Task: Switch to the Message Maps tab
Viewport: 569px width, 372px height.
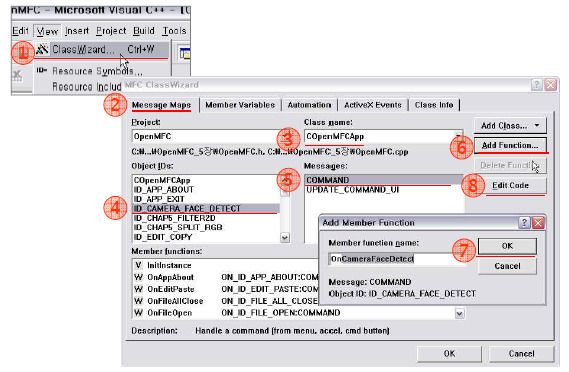Action: point(161,105)
